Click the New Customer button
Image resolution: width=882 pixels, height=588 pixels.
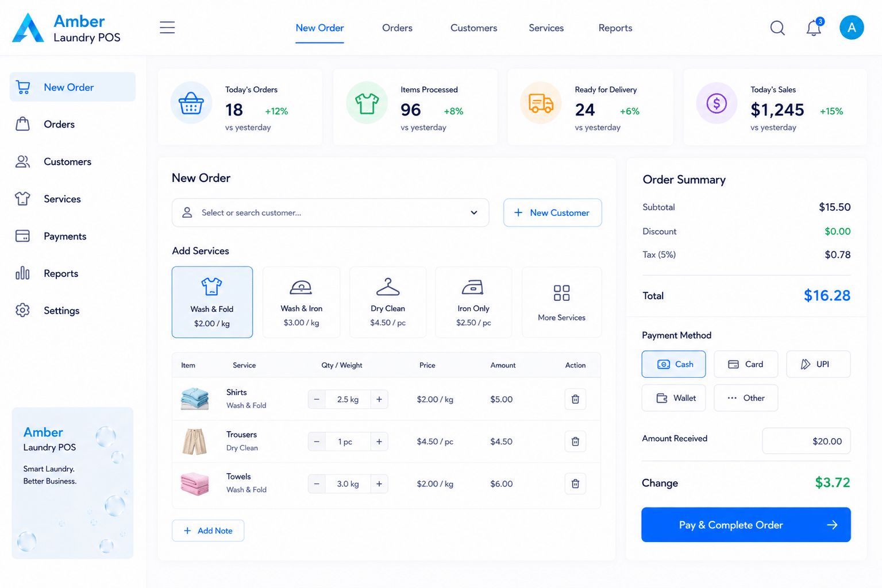tap(552, 212)
